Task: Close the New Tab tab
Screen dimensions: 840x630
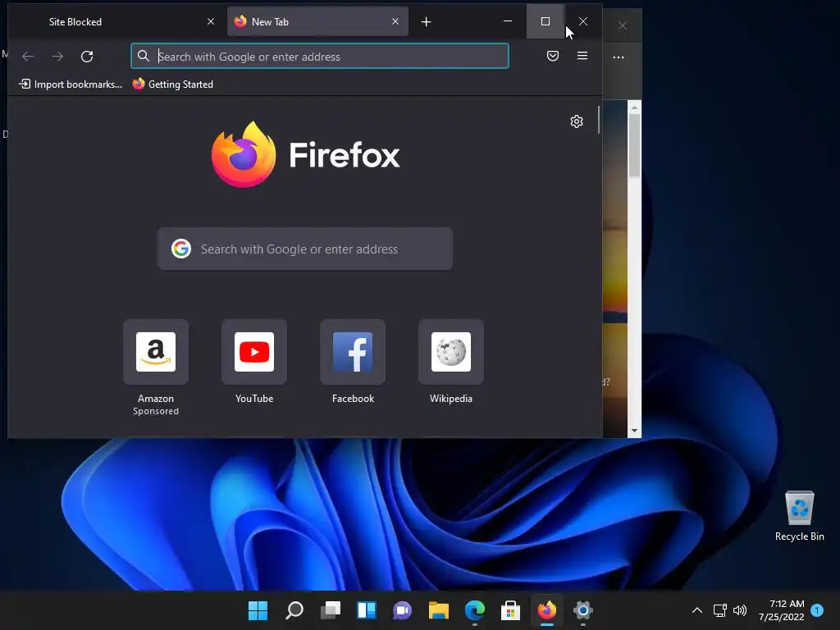Action: point(395,21)
